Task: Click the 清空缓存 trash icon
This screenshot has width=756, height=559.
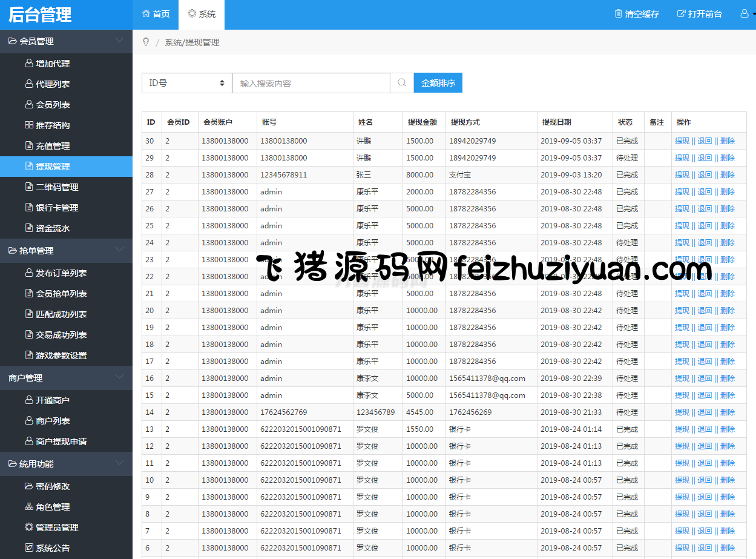Action: click(618, 13)
